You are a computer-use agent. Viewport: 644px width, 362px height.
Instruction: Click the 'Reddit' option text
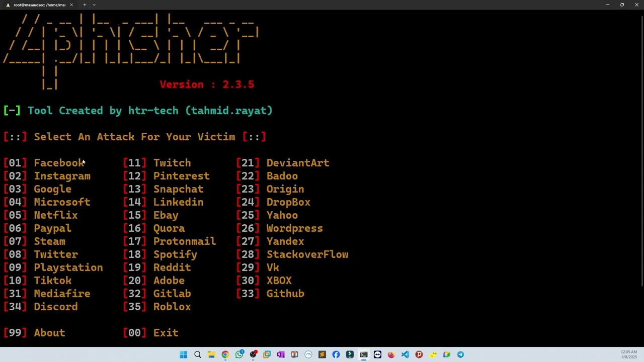172,267
